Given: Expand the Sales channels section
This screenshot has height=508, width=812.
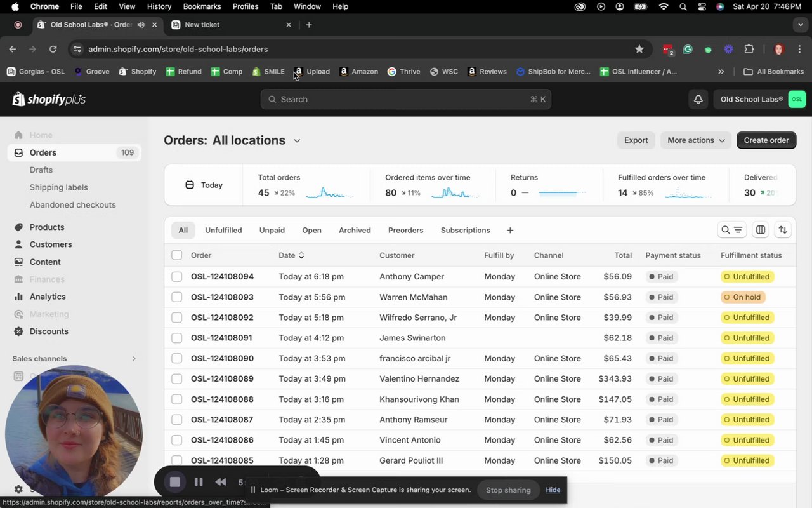Looking at the screenshot, I should pyautogui.click(x=134, y=359).
